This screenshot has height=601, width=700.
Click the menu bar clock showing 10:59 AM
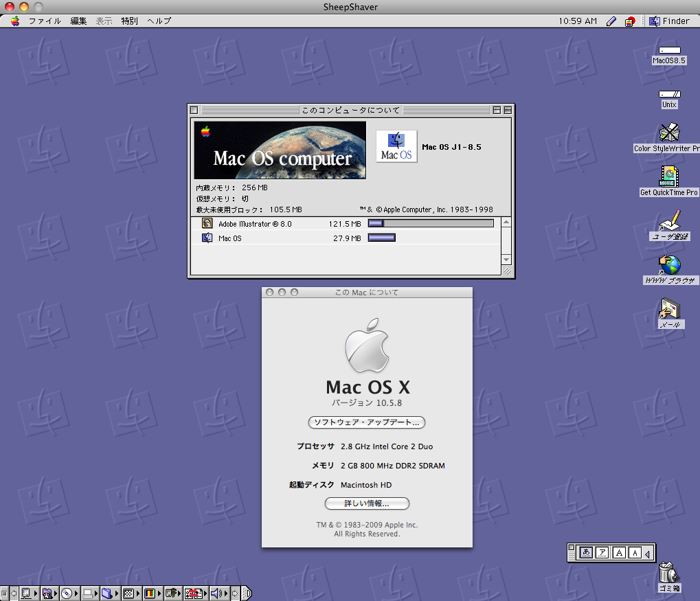[x=578, y=21]
